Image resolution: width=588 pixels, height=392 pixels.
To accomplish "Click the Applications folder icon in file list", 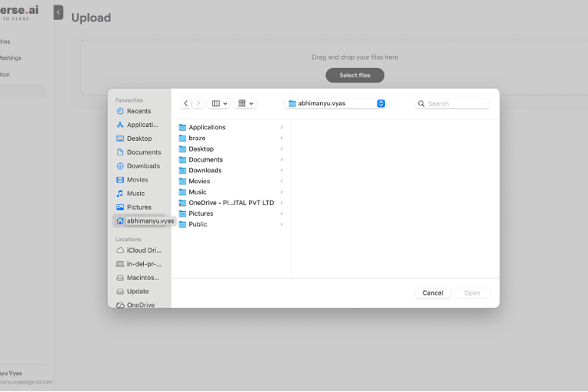I will tap(183, 128).
